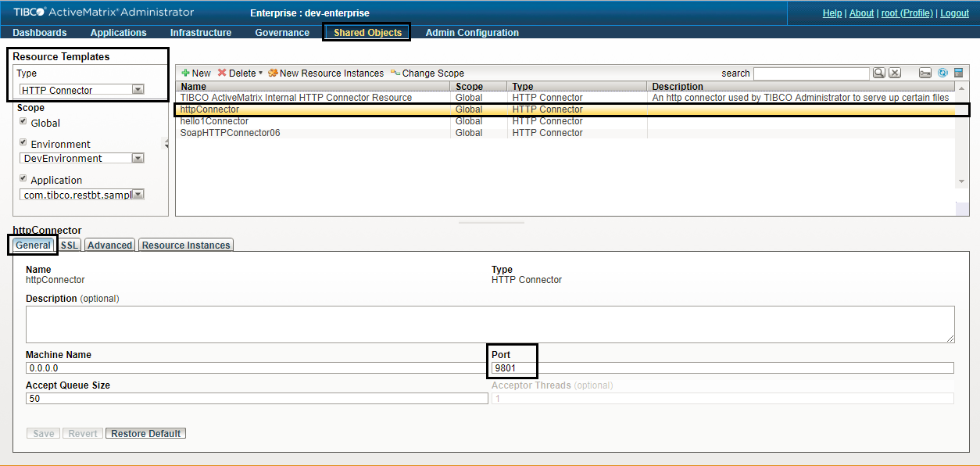Screen dimensions: 980x466
Task: Click New resource template button
Action: tap(195, 73)
